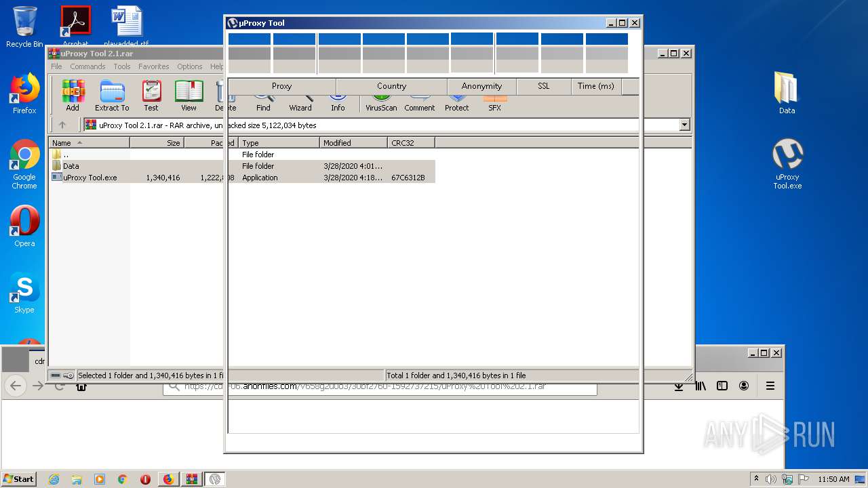868x488 pixels.
Task: Sort archive list by Size column
Action: tap(157, 142)
